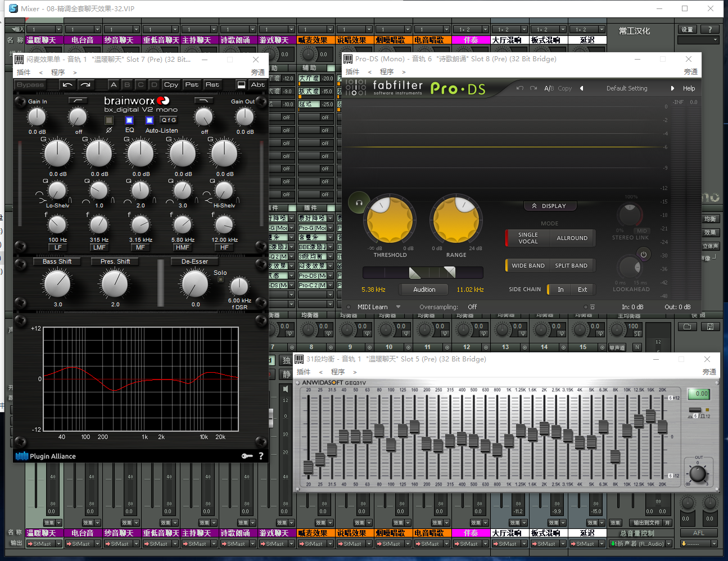The height and width of the screenshot is (561, 728).
Task: Click the lookahead power icon in Pro-DS
Action: 644,255
